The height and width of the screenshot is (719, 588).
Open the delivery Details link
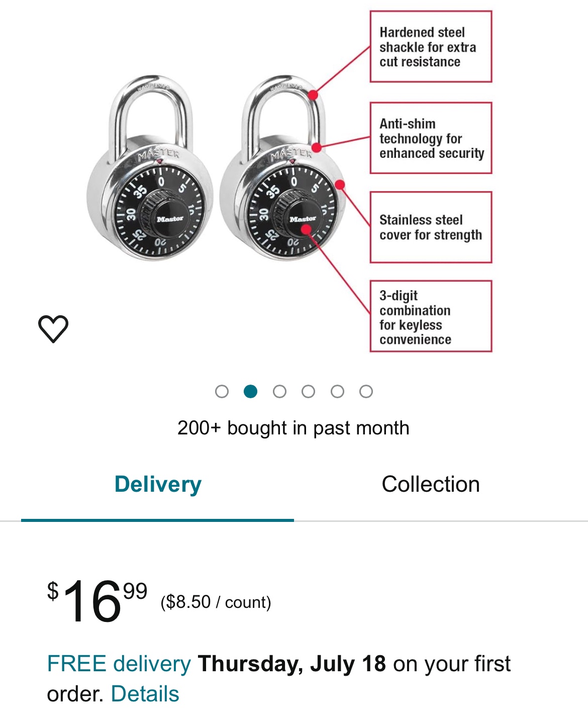[145, 694]
